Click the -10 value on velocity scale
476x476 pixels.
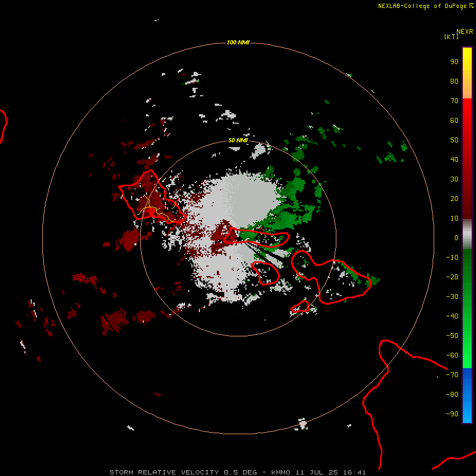click(x=452, y=258)
